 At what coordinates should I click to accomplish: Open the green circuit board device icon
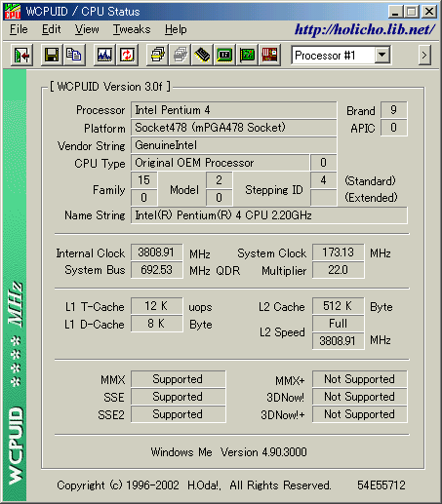[x=247, y=56]
